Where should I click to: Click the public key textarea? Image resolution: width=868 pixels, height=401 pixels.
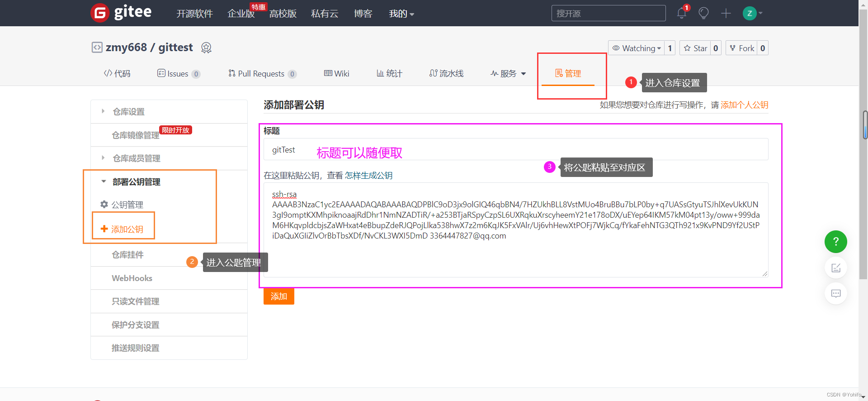pos(516,230)
